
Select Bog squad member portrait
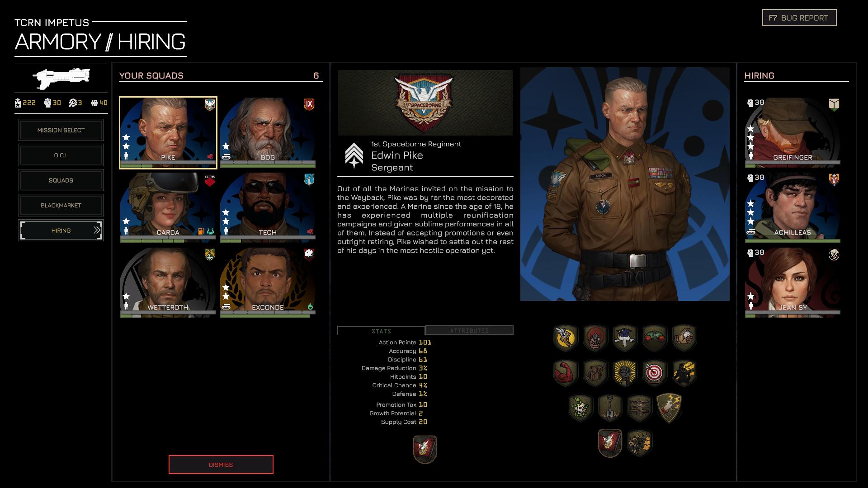click(x=268, y=131)
